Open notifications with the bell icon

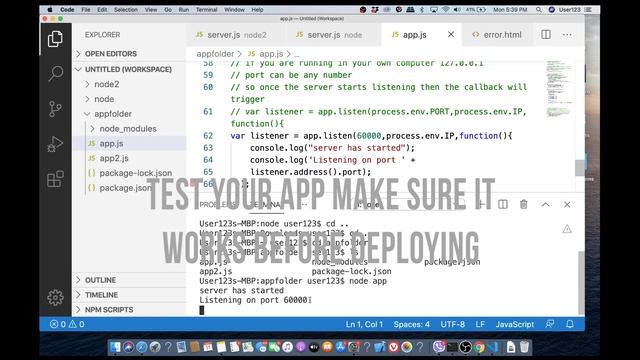[570, 324]
